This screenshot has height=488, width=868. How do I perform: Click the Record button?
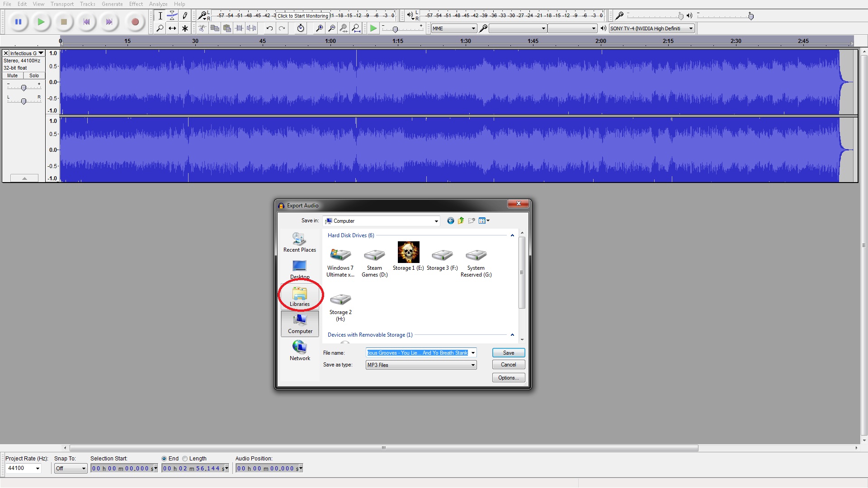134,22
